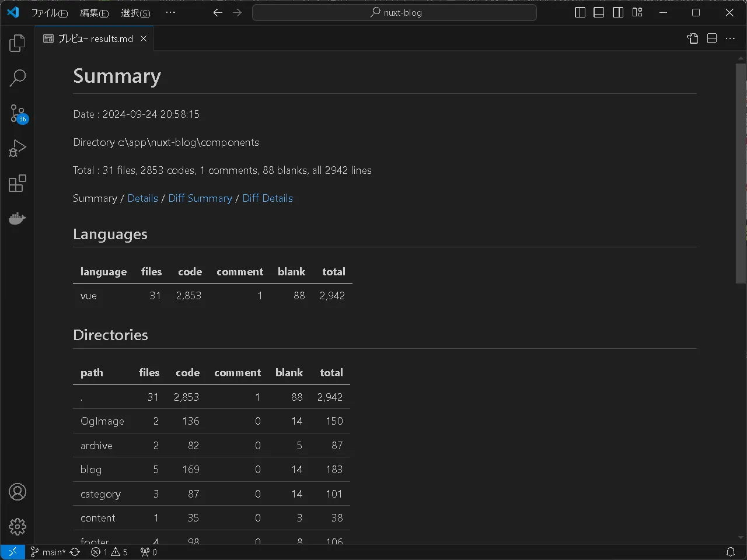This screenshot has width=747, height=560.
Task: Open Customize Layout options
Action: tap(637, 12)
